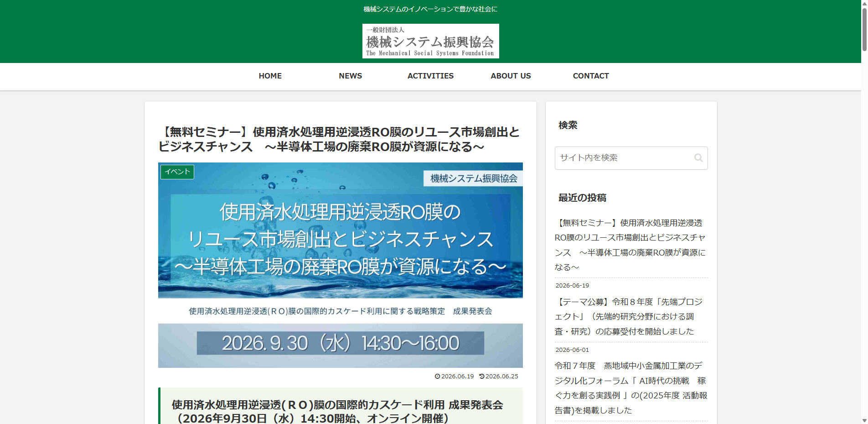
Task: Click the 2026-06-19 post date
Action: (572, 285)
